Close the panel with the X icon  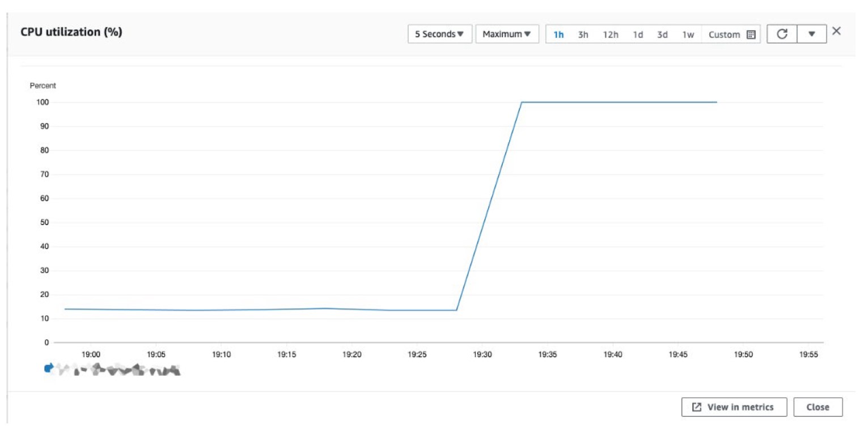836,31
